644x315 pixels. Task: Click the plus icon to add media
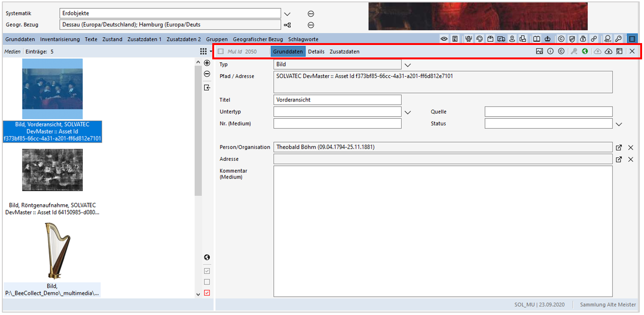coord(207,63)
